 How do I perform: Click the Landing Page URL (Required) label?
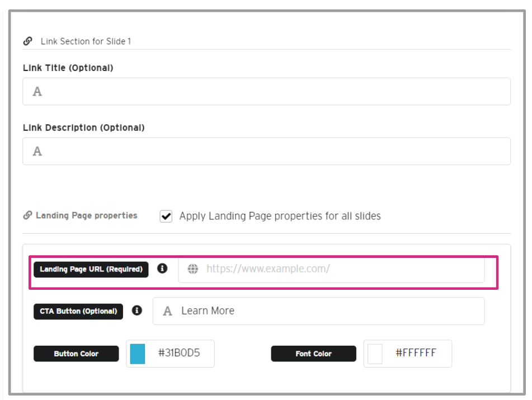coord(91,270)
